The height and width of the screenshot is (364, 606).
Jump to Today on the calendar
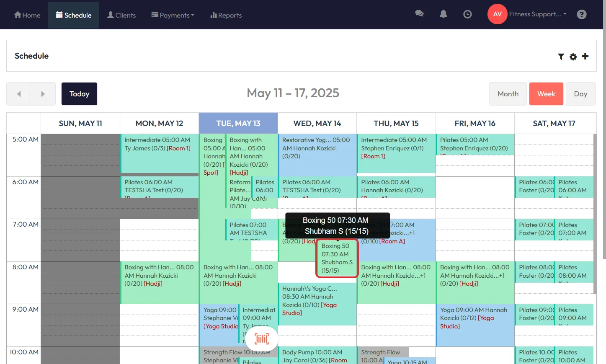tap(79, 94)
